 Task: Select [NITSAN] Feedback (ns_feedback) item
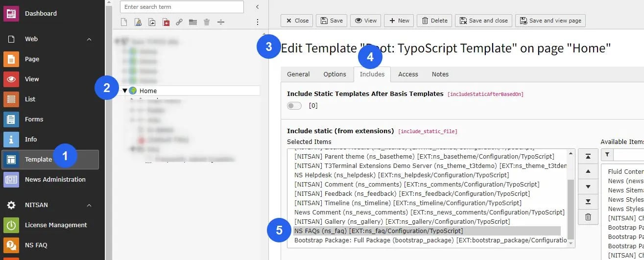tap(427, 193)
